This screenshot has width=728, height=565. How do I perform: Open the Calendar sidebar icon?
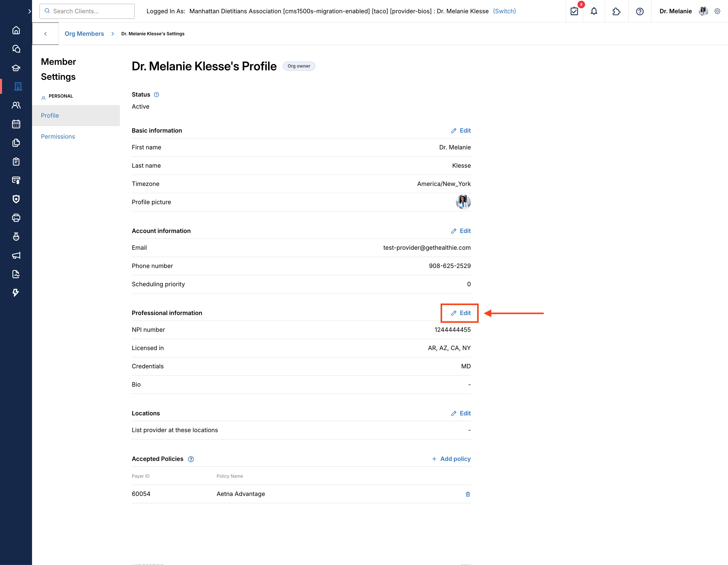[x=16, y=124]
